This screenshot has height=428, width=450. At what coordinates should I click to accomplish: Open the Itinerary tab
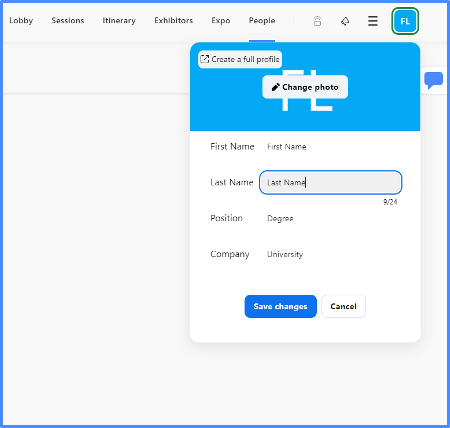(x=119, y=21)
